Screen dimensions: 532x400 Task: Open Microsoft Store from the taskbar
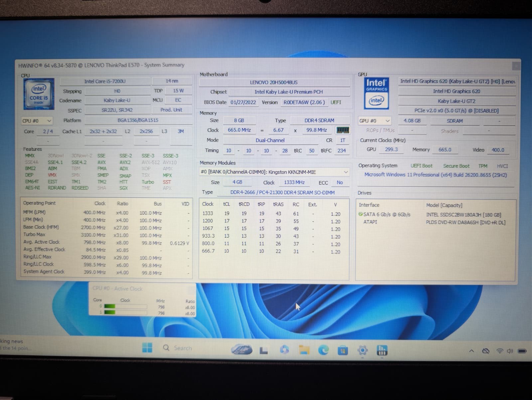(x=343, y=350)
